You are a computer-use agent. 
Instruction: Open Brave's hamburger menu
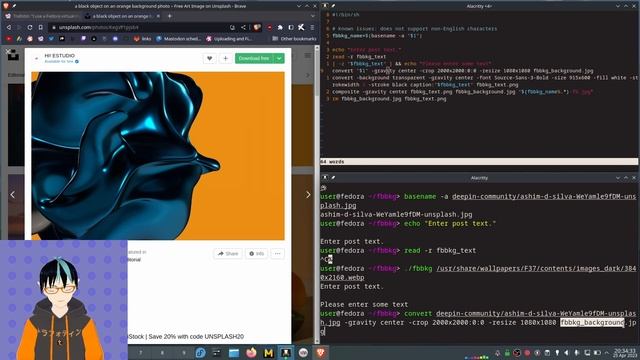[312, 27]
